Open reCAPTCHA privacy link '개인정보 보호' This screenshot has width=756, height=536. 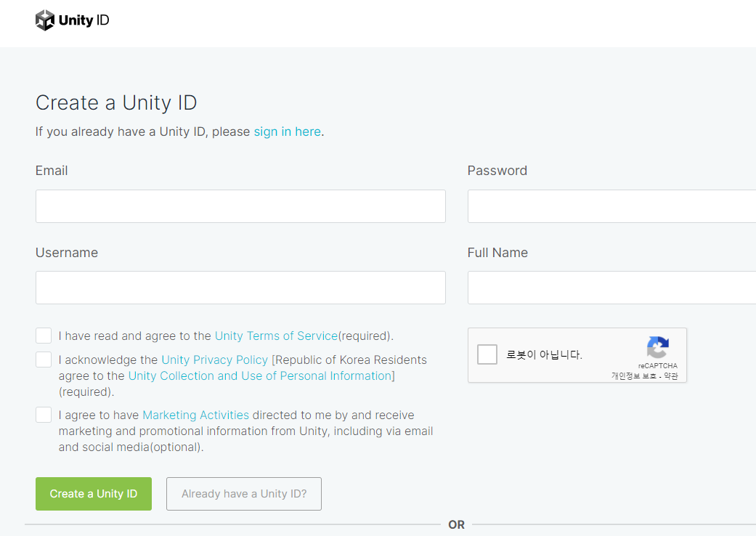634,376
